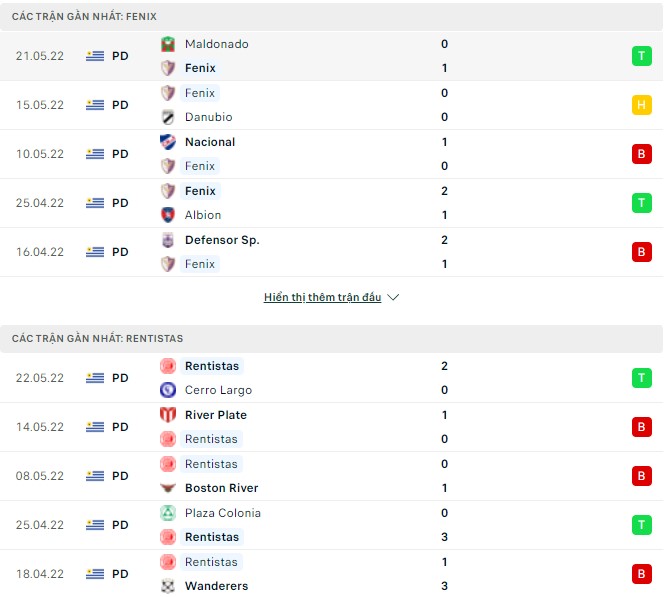Click the Uruguay flag on 21.05.22 row

pos(95,56)
